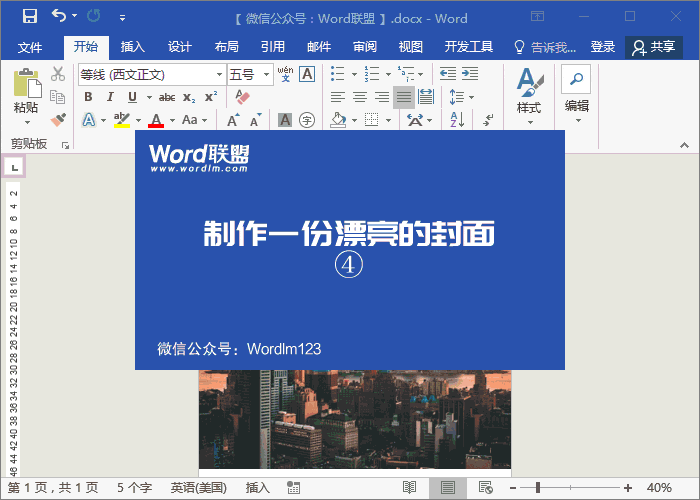Click Show/Hide paragraph marks icon
This screenshot has width=700, height=500.
pos(488,120)
